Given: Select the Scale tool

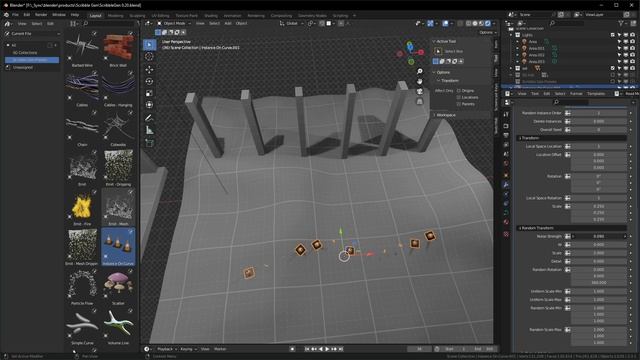Looking at the screenshot, I should (149, 93).
